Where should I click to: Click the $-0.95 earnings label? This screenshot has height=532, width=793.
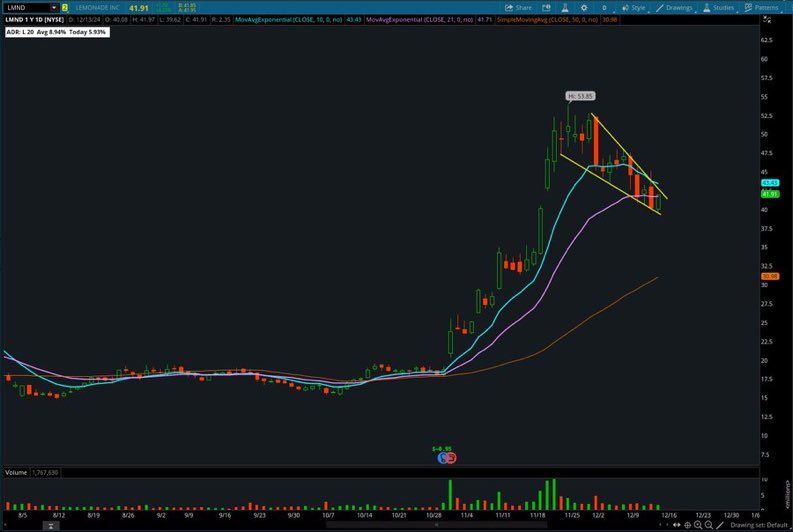442,449
